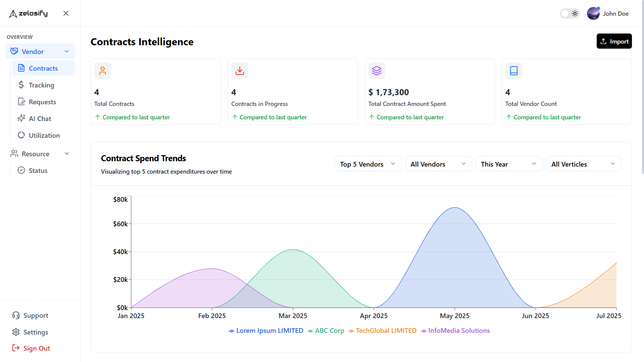Viewport: 644px width, 362px height.
Task: Hide the Lorem Ipsum LIMITED series
Action: 266,330
